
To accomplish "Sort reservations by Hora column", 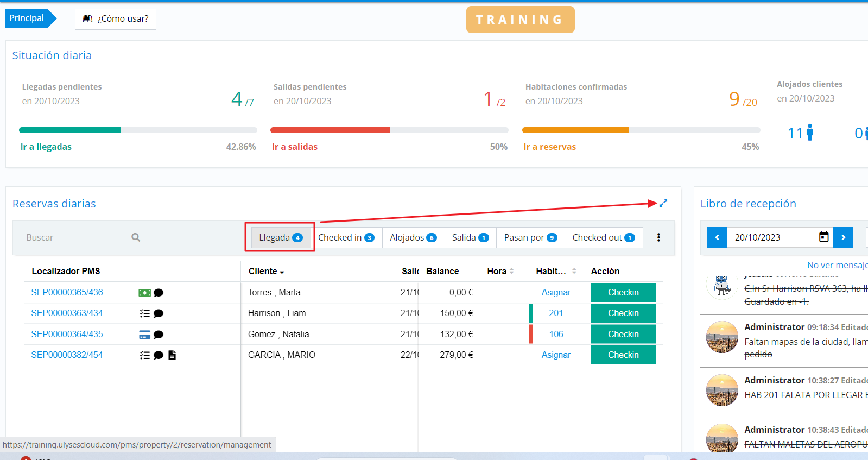I will [500, 271].
